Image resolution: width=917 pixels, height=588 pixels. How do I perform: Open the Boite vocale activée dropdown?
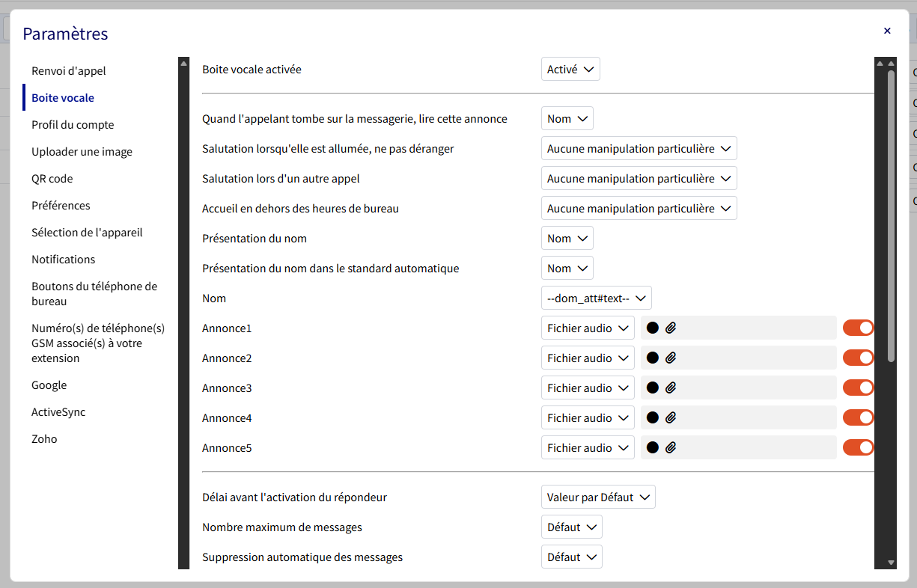[x=570, y=70]
